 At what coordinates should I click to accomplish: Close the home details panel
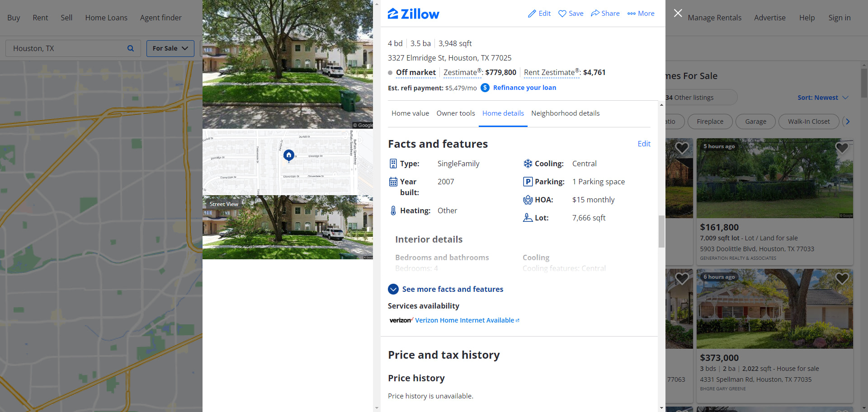(678, 13)
